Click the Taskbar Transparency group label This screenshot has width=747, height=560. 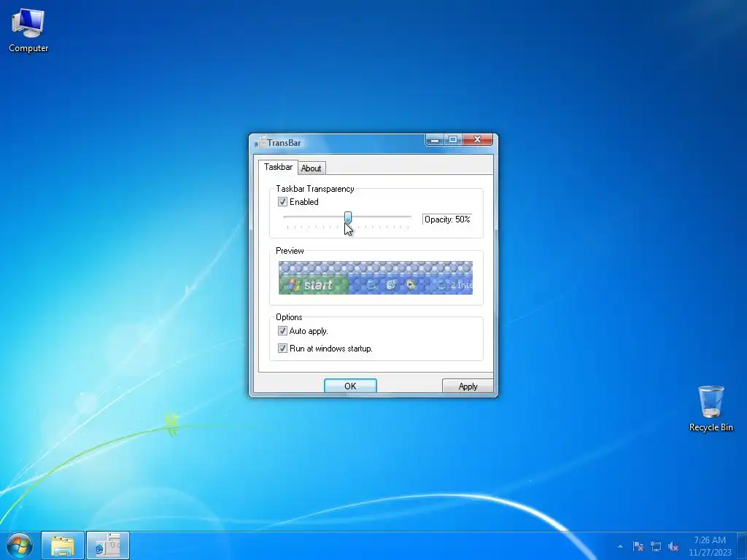click(x=315, y=189)
